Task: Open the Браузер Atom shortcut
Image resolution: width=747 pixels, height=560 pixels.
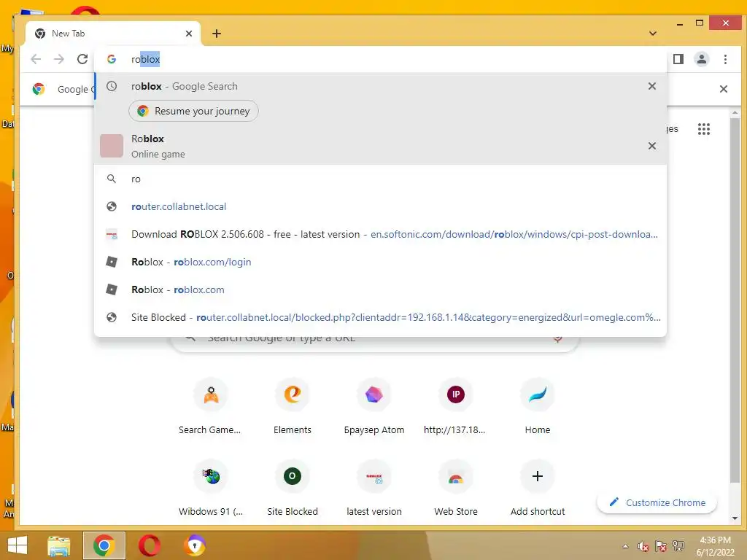Action: (x=374, y=406)
